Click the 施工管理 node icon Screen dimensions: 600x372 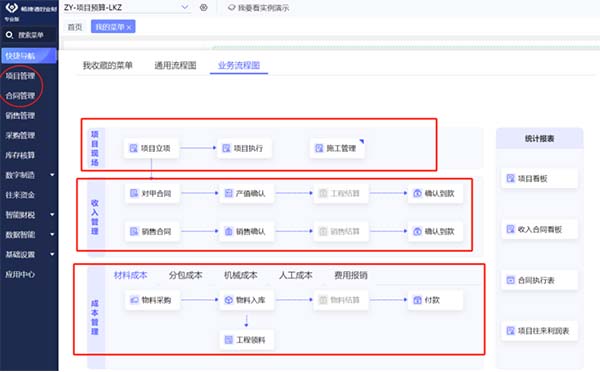pos(318,148)
